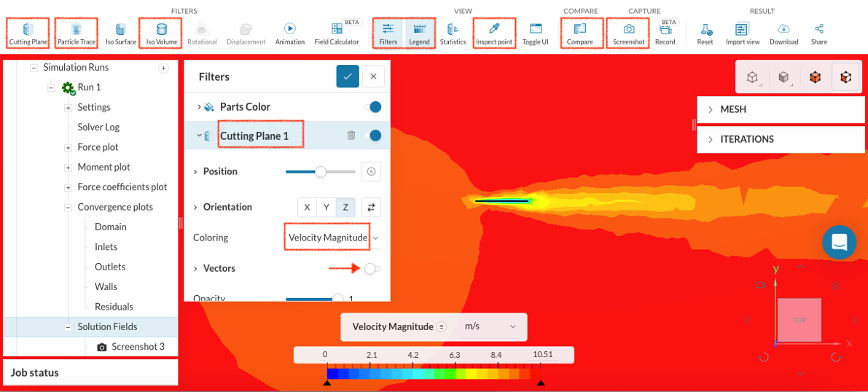Add an Iso Volume filter
This screenshot has height=392, width=868.
pyautogui.click(x=161, y=33)
